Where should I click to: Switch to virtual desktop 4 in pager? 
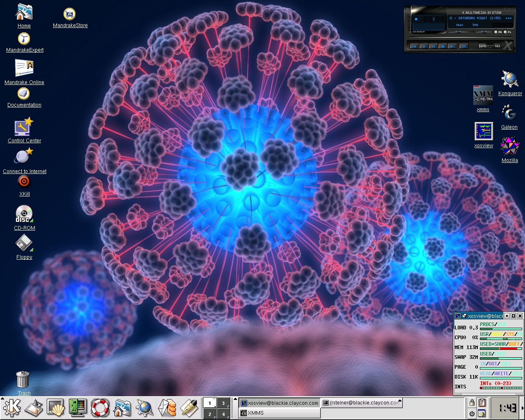pos(223,413)
